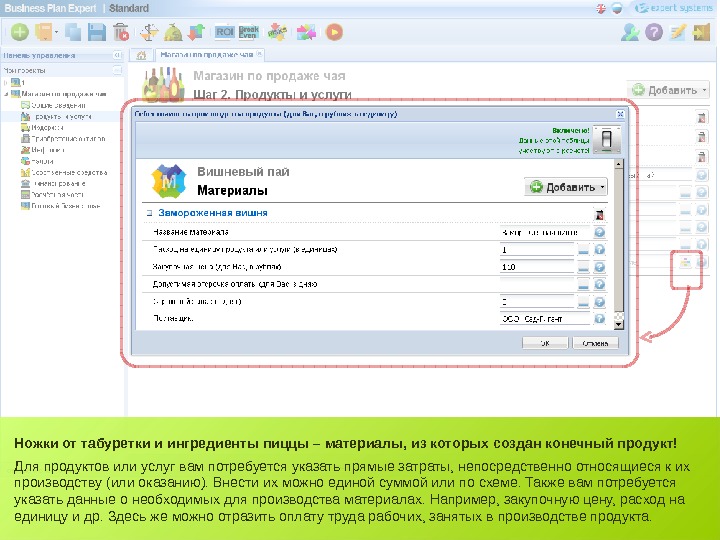Click the orange play button in toolbar
The image size is (720, 540).
point(334,32)
